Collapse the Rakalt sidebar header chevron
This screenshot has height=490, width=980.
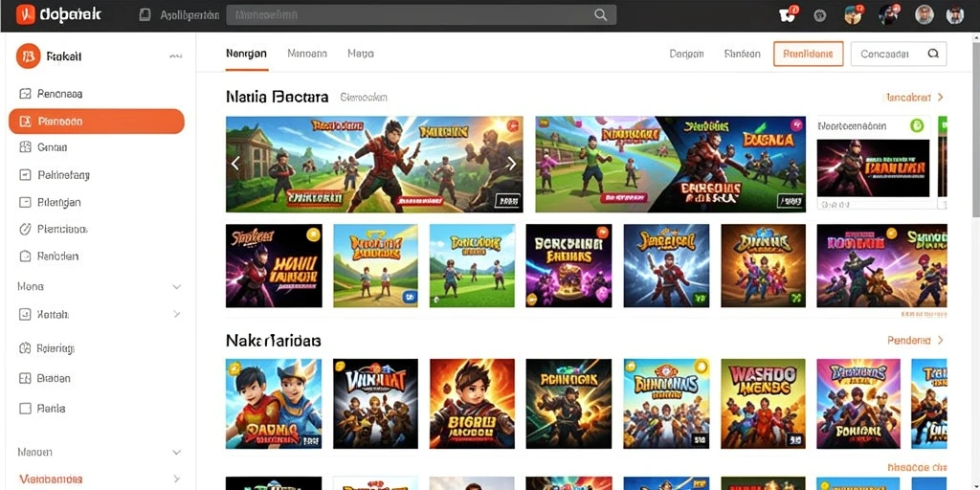tap(176, 56)
